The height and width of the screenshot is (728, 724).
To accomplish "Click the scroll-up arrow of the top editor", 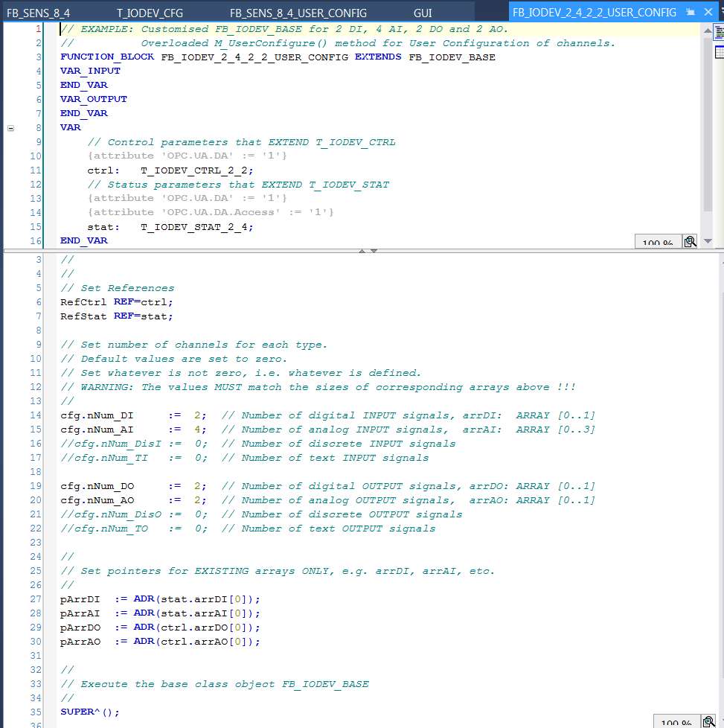I will (708, 31).
